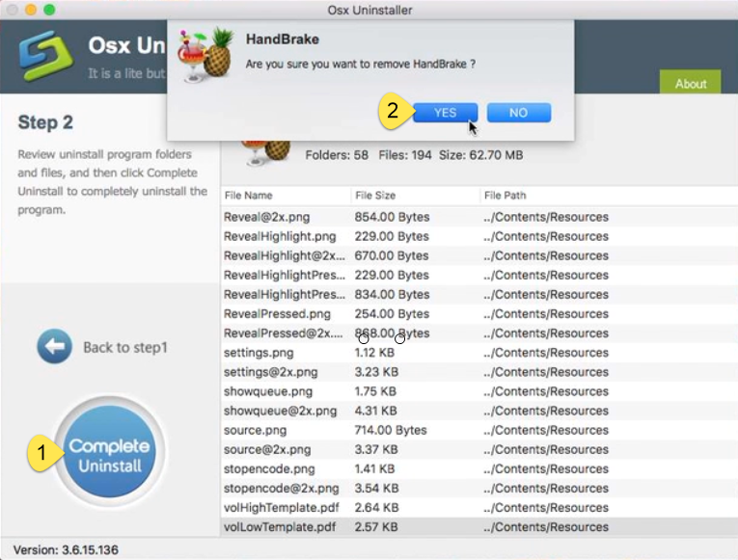Open the About tab
The image size is (738, 560).
[690, 83]
